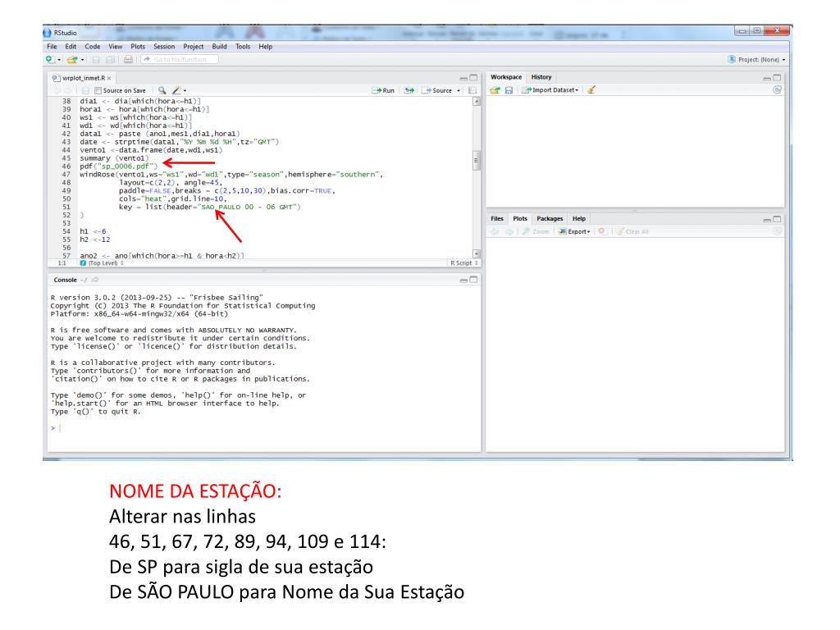Click the Open File folder icon
The width and height of the screenshot is (840, 630).
(x=72, y=59)
